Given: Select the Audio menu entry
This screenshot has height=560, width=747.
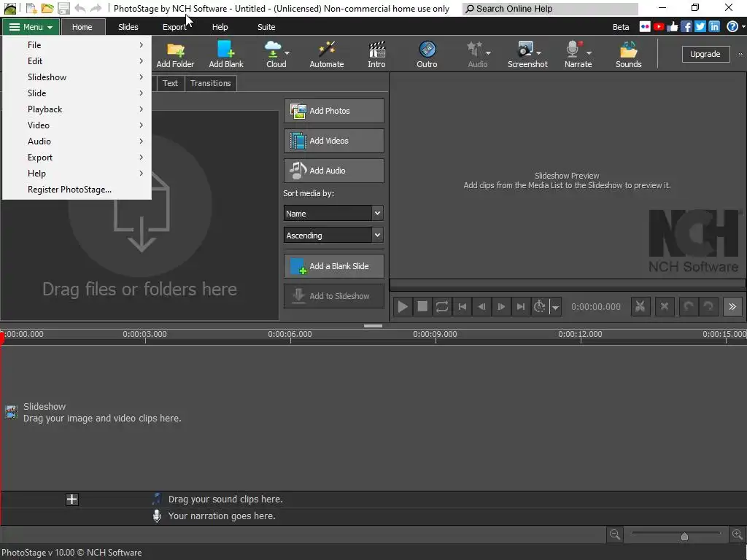Looking at the screenshot, I should pos(77,141).
